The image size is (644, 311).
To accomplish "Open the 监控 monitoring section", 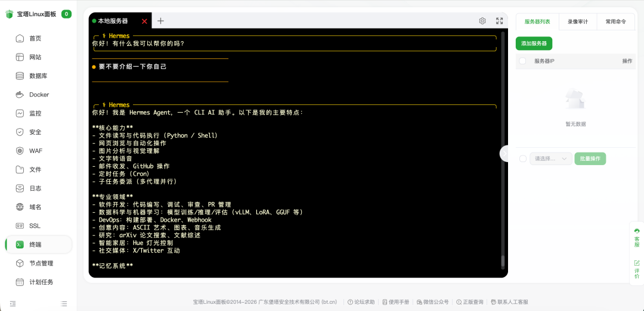I will click(x=38, y=113).
